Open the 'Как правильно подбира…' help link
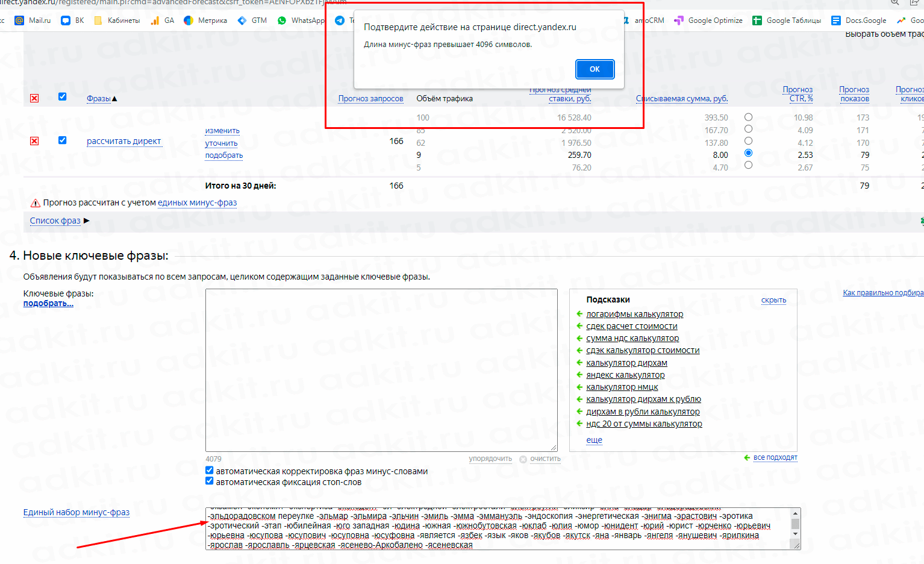Screen dimensions: 924x564 pos(883,293)
